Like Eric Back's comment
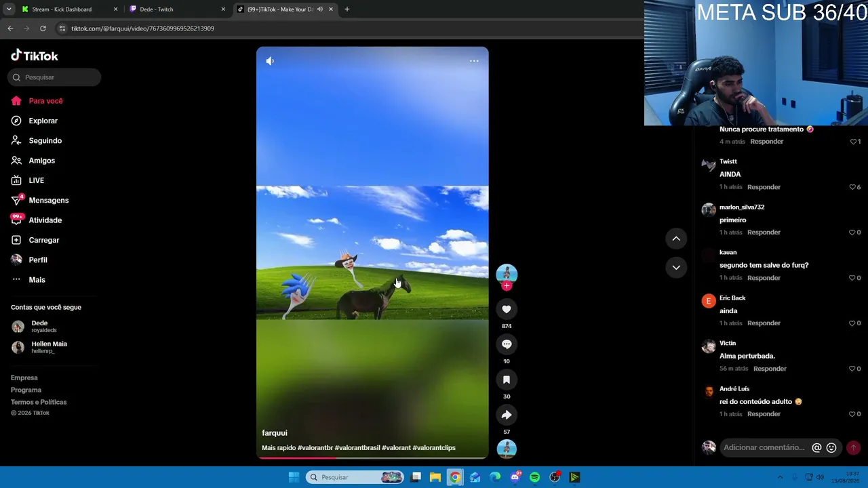The height and width of the screenshot is (488, 868). [853, 323]
